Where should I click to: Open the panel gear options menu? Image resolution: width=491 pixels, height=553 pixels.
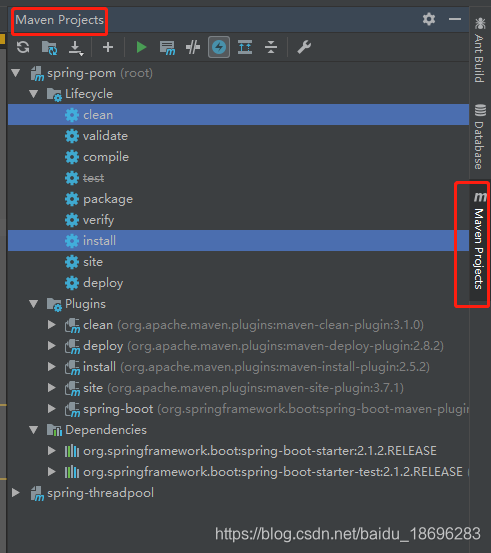tap(429, 19)
